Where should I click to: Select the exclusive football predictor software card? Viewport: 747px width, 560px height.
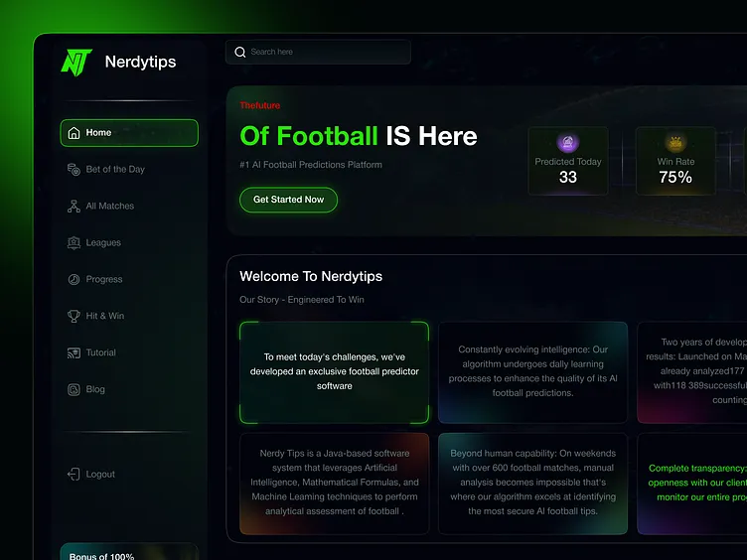[x=335, y=372]
